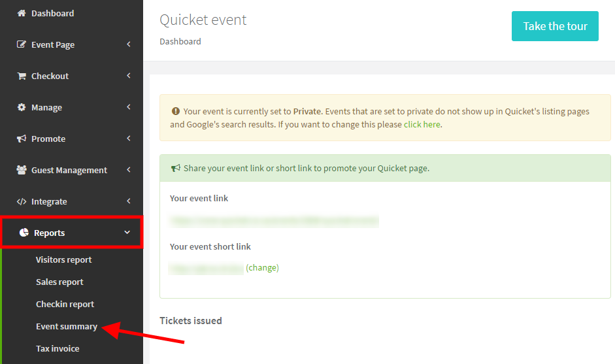Click the warning icon in Private notice

(x=176, y=111)
